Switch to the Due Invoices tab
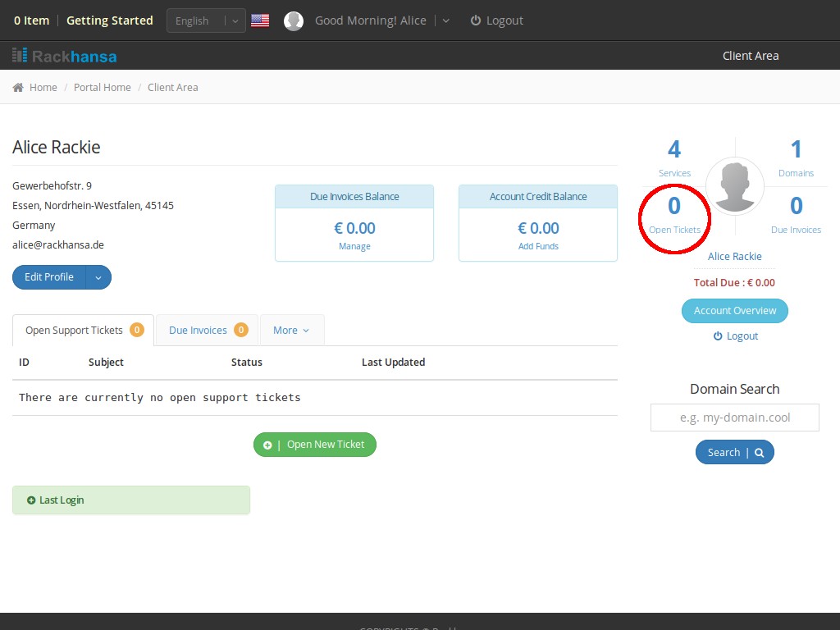The height and width of the screenshot is (630, 840). [x=208, y=331]
